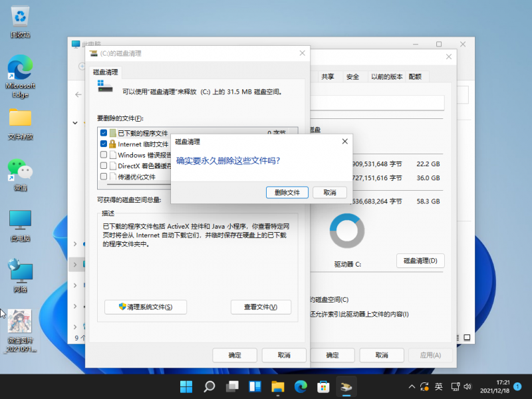Viewport: 532px width, 399px height.
Task: Close the 磁盘清理 confirmation dialog
Action: click(344, 141)
